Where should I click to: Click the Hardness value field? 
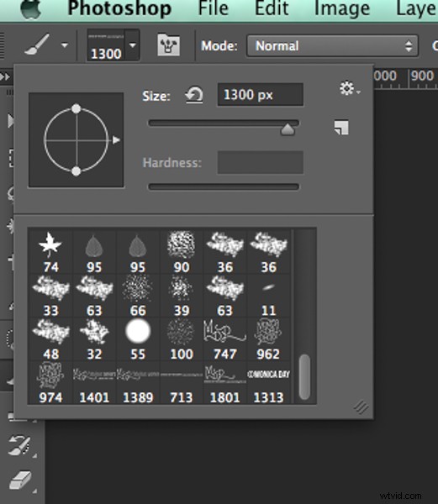pyautogui.click(x=260, y=162)
